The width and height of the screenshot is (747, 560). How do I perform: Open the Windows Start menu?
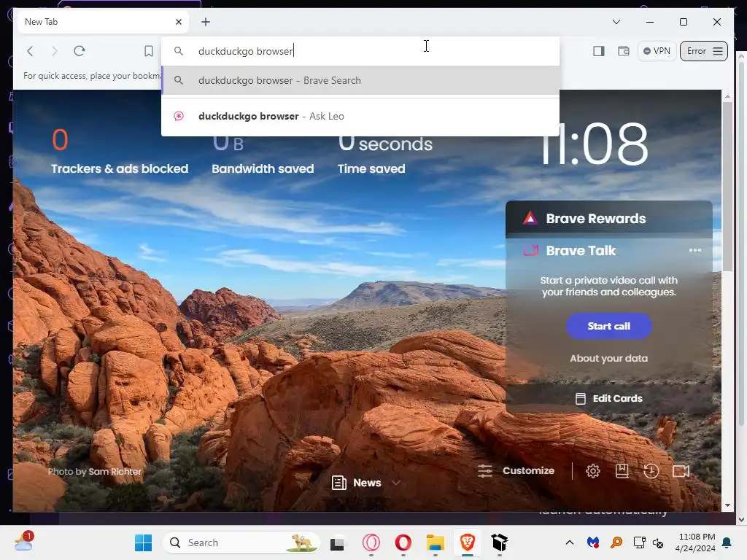pos(143,542)
